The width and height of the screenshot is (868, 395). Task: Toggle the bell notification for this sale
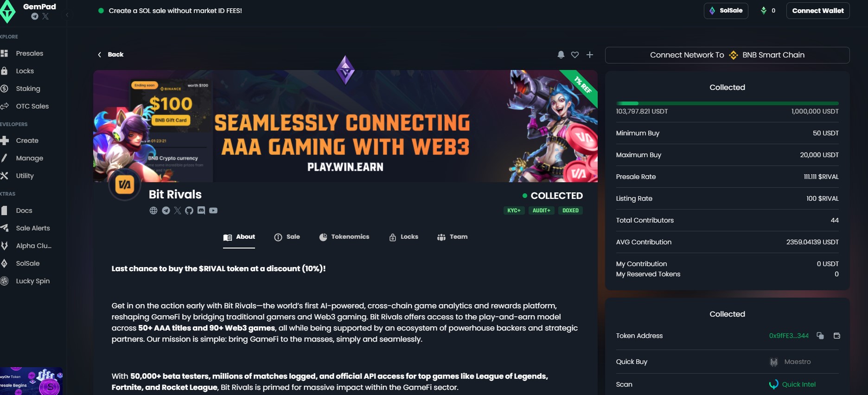coord(561,55)
